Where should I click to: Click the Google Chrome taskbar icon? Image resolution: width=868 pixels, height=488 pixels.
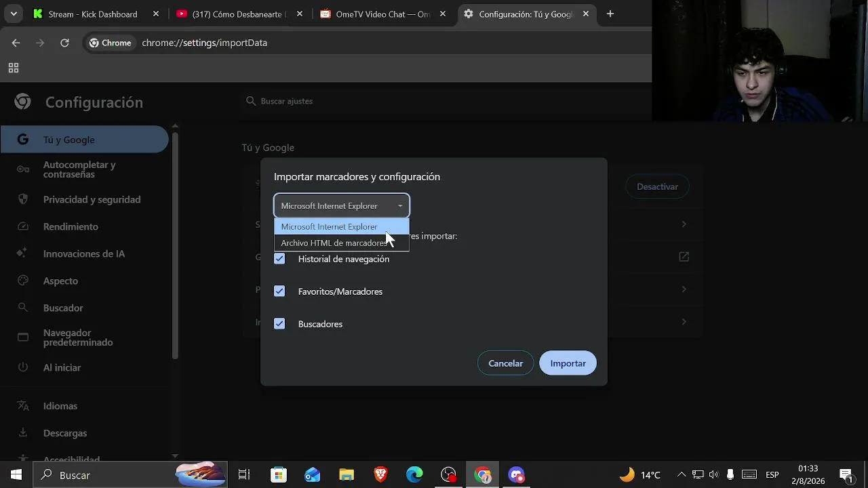point(482,474)
